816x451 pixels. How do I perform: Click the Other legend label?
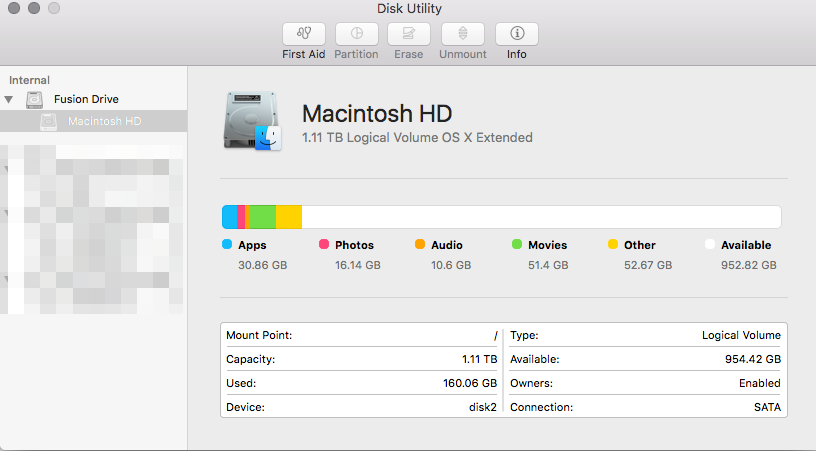640,245
